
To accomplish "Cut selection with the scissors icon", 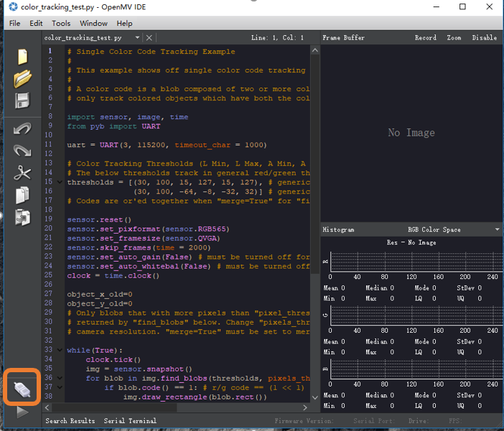I will coord(22,173).
